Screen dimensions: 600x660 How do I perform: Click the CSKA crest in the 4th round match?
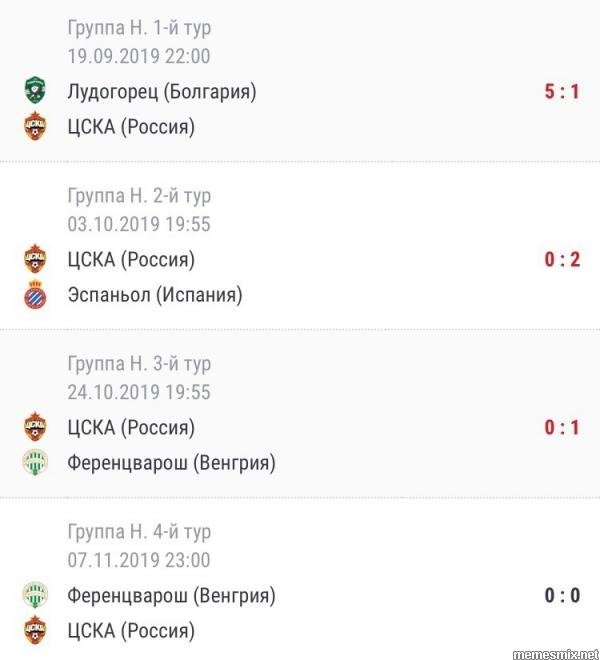pos(35,631)
